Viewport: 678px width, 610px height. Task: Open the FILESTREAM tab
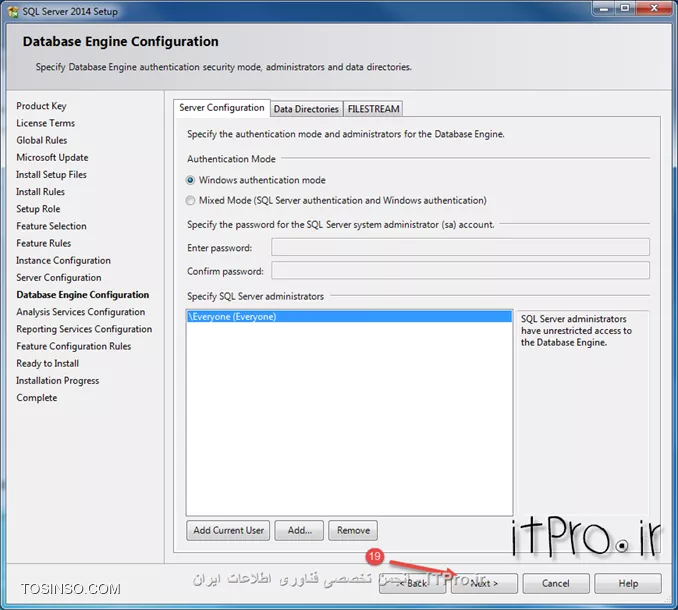tap(374, 109)
